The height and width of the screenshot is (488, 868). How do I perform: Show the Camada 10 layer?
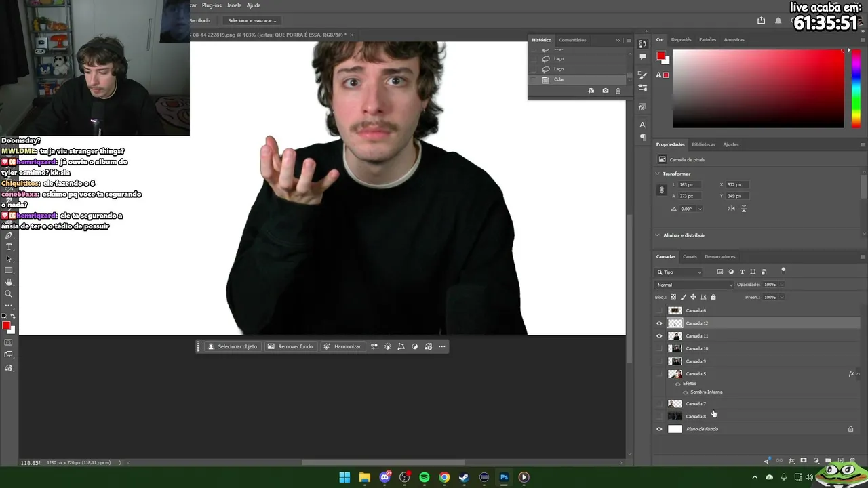tap(659, 349)
